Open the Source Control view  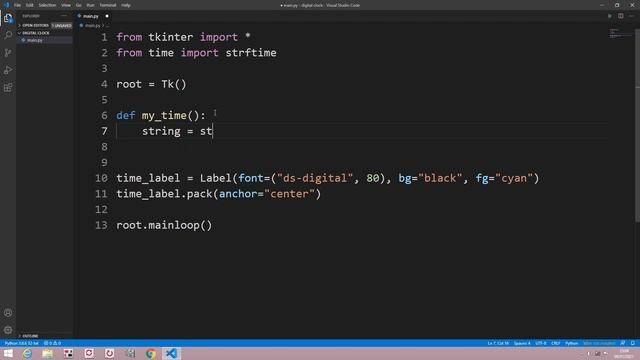[x=8, y=53]
